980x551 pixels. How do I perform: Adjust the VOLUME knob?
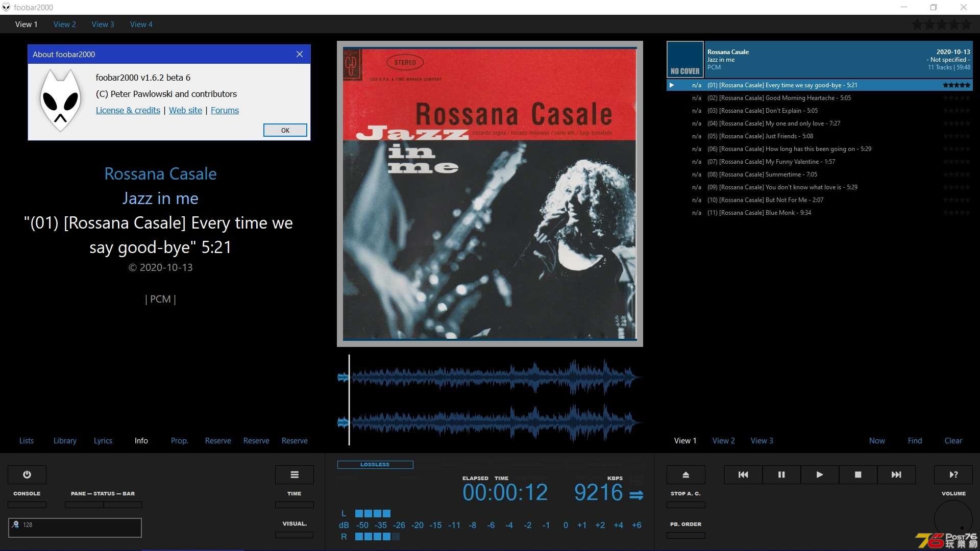953,519
